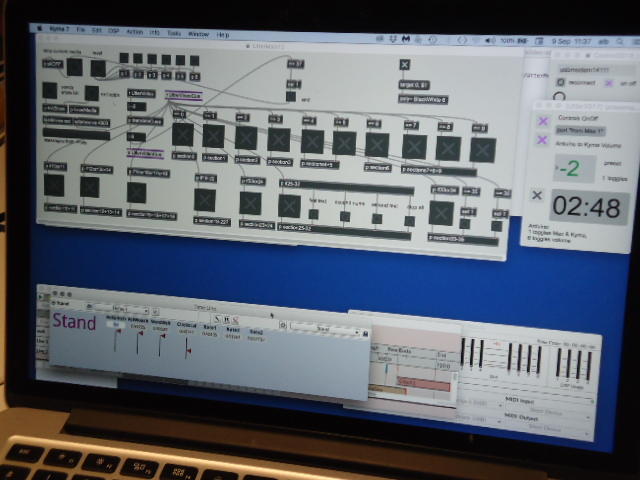Open the Stand dropdown on the right

click(325, 329)
